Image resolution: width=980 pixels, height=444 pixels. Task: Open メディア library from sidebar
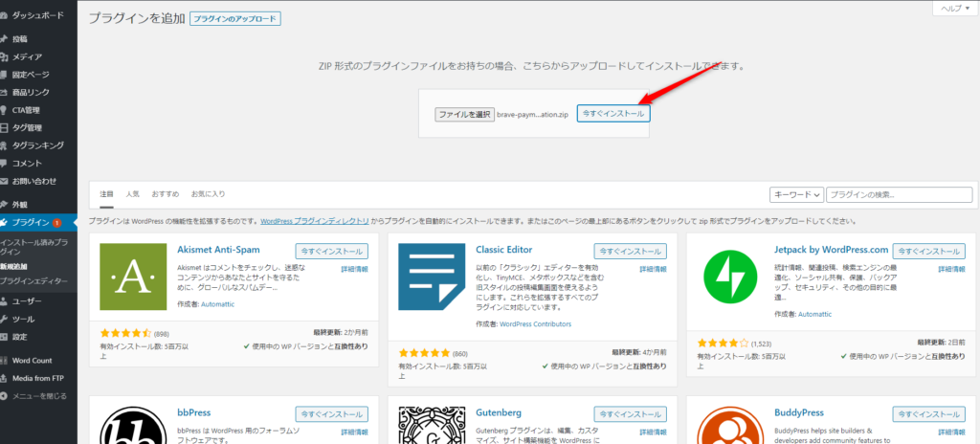(x=27, y=56)
